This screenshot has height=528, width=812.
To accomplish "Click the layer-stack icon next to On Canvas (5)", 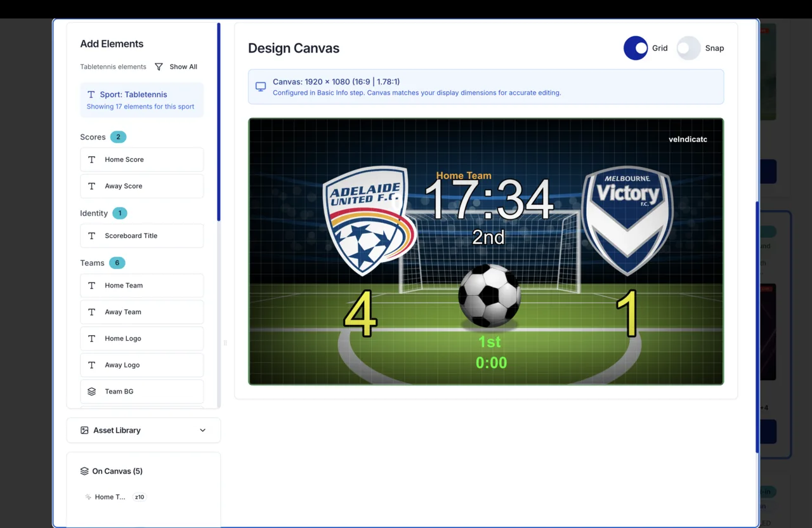I will click(84, 471).
